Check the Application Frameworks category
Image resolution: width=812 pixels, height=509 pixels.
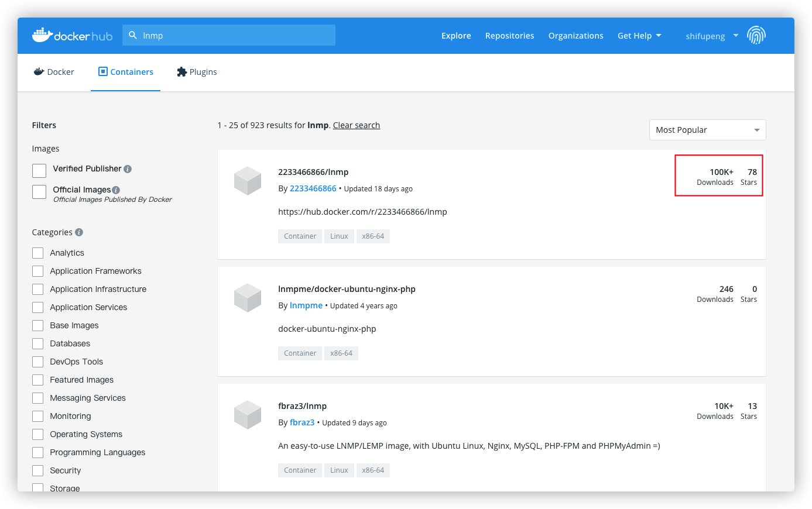(x=38, y=271)
